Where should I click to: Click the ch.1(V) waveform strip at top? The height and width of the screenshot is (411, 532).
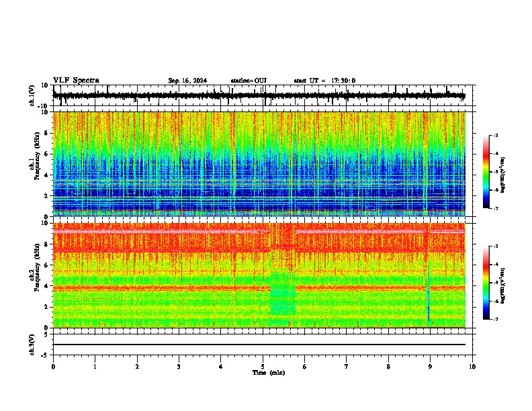click(259, 95)
